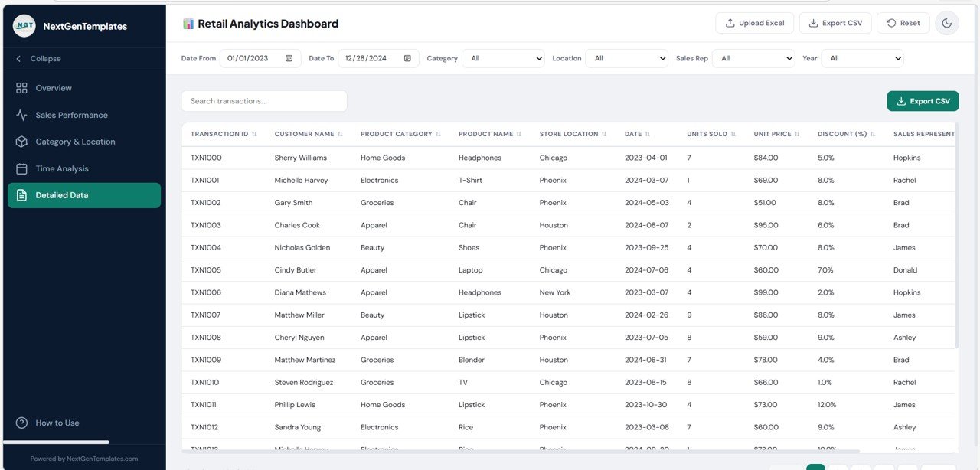Viewport: 980px width, 470px height.
Task: Click the Time Analysis calendar icon
Action: pyautogui.click(x=21, y=168)
